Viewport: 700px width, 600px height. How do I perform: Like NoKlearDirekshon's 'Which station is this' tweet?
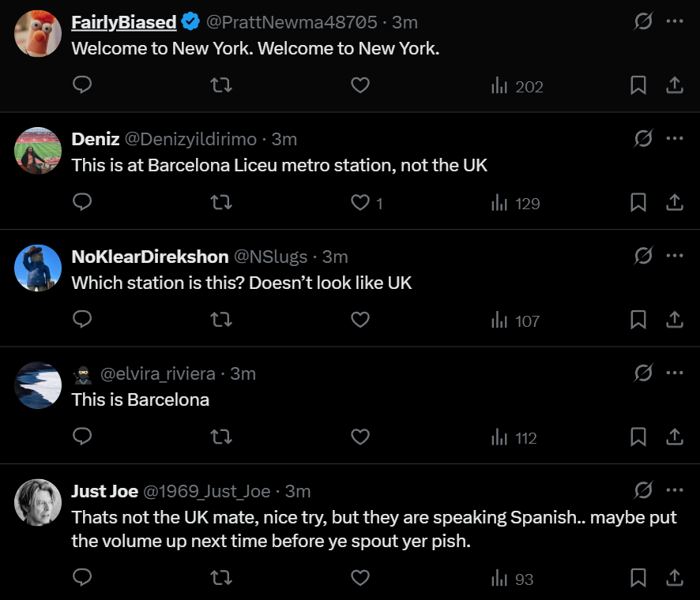[360, 320]
